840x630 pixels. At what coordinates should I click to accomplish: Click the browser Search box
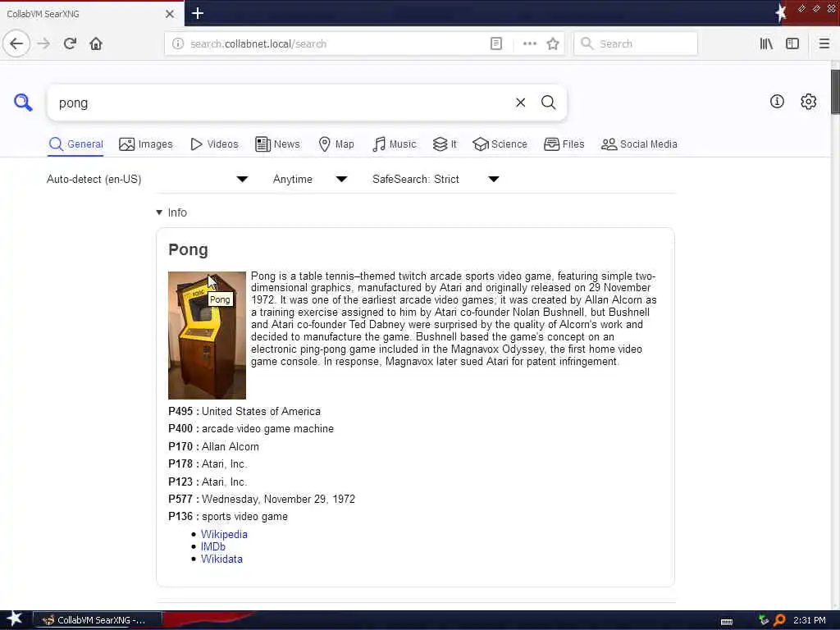pos(636,44)
